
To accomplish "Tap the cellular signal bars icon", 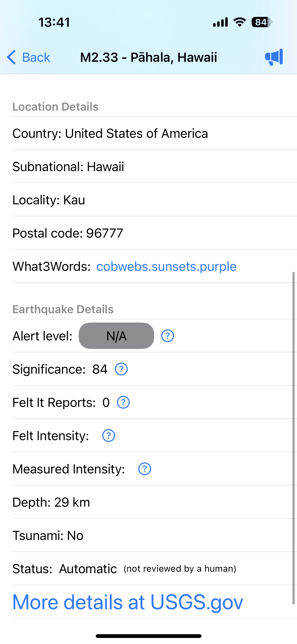I will [220, 22].
